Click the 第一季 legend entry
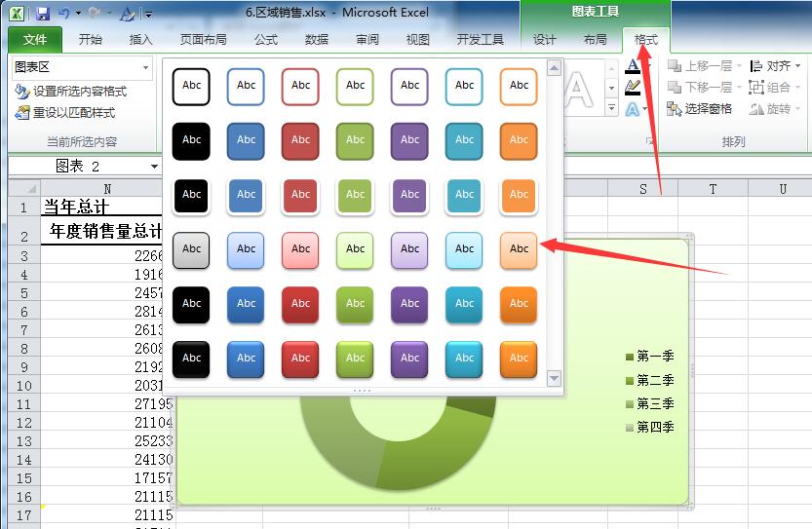The width and height of the screenshot is (812, 529). click(654, 357)
